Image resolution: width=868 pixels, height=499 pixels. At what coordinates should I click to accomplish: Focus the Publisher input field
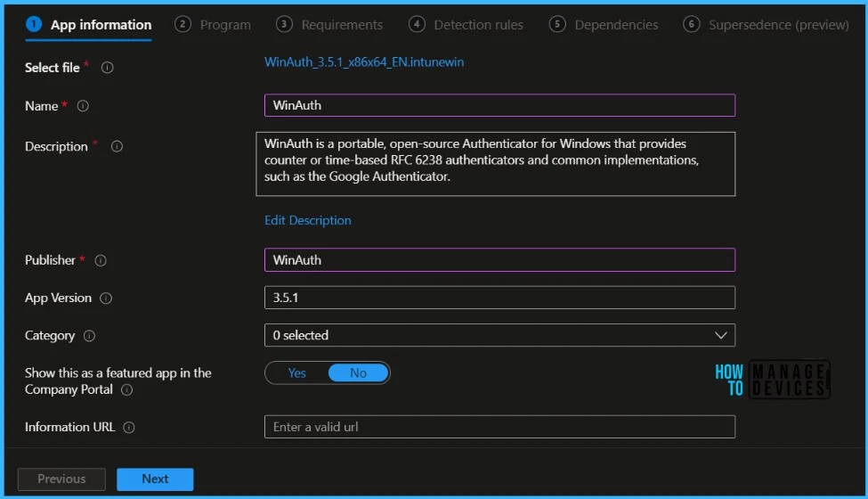499,259
